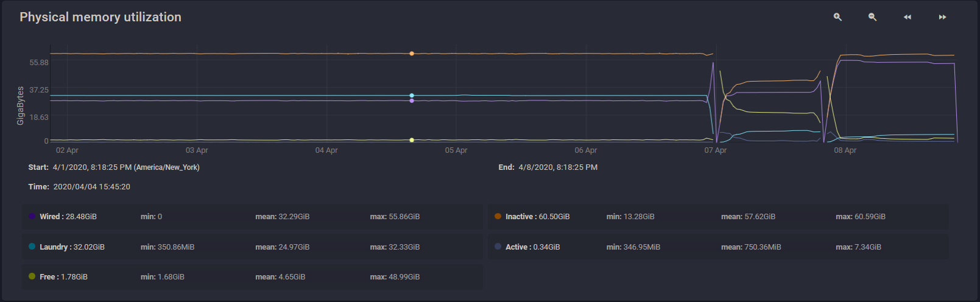This screenshot has width=980, height=302.
Task: Rewind the chart time range
Action: coord(908,17)
